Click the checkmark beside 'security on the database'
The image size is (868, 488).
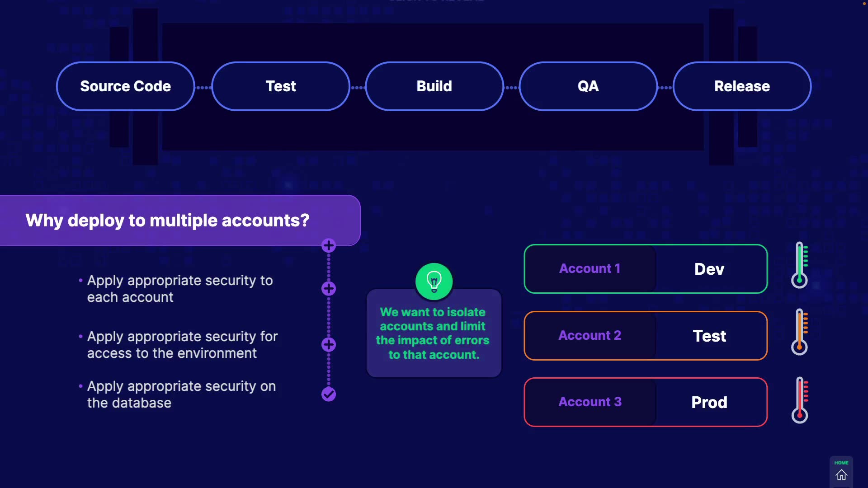point(329,394)
